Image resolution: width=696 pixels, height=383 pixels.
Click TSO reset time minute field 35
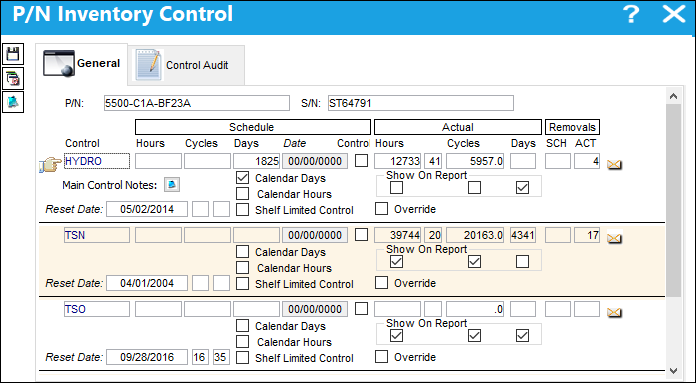(x=221, y=357)
